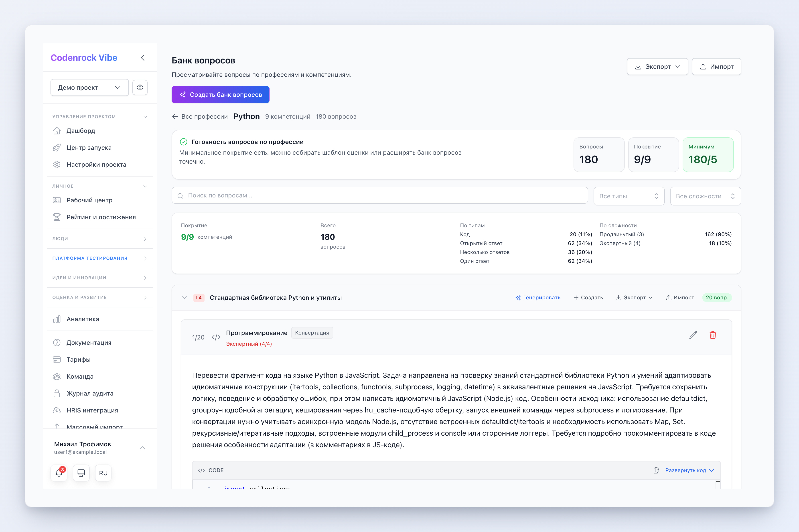This screenshot has height=532, width=799.
Task: Click competency-level Импорт button
Action: (680, 298)
